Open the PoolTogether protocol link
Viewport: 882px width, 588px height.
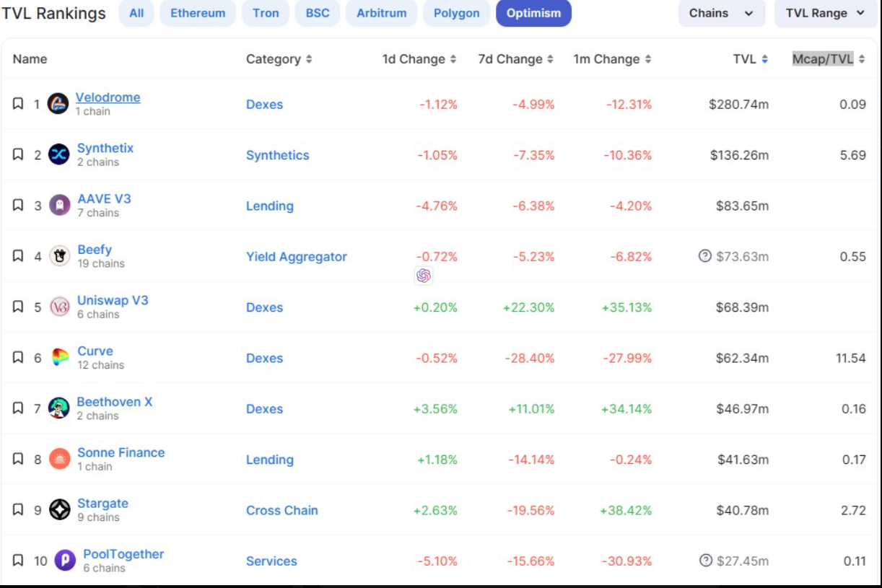pyautogui.click(x=123, y=554)
